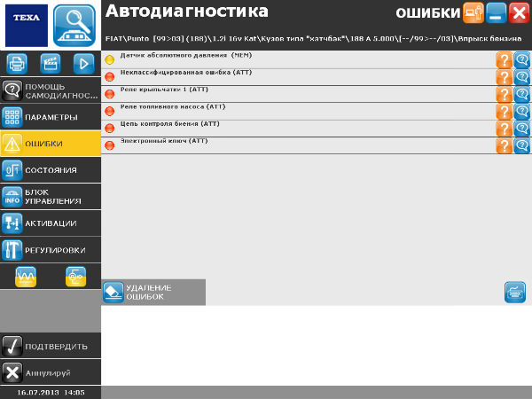Click the clapperboard recording icon

50,63
